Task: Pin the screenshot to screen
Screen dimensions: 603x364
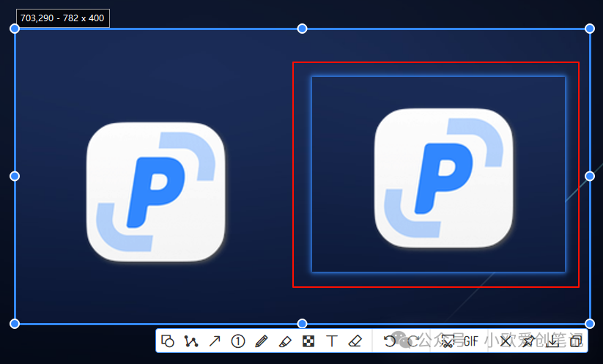Action: [x=529, y=341]
